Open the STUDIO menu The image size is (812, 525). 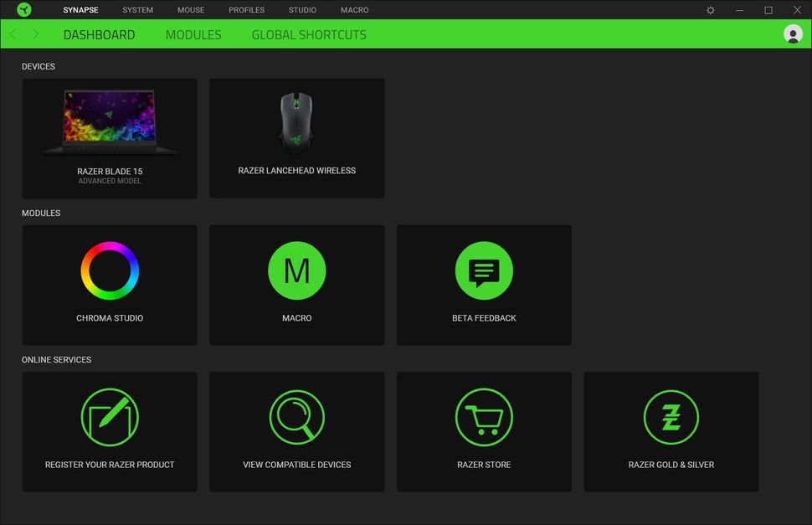click(x=302, y=10)
